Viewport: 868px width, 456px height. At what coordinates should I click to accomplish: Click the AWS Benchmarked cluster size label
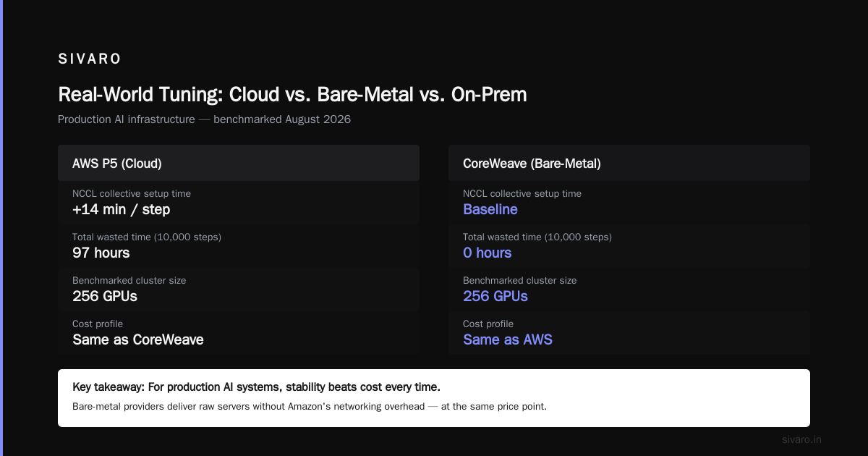click(129, 280)
